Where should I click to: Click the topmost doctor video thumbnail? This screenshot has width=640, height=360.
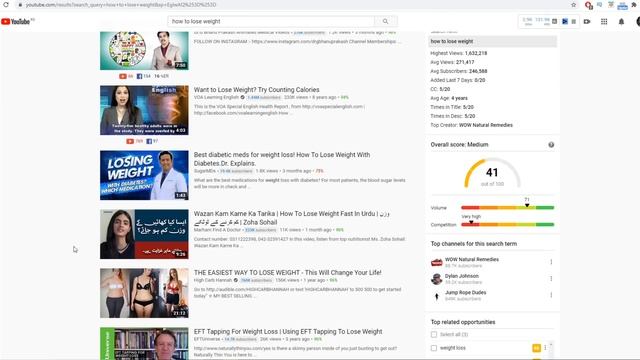coord(144,51)
